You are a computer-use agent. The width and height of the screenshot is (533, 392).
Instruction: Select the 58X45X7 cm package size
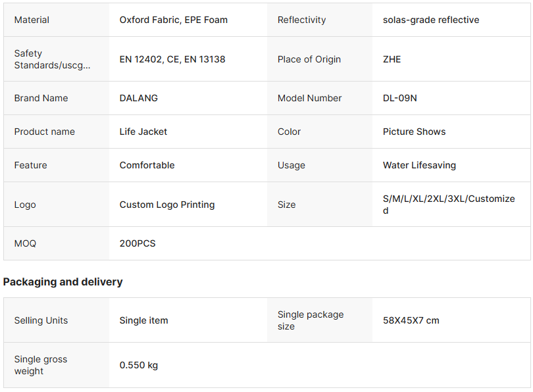411,320
